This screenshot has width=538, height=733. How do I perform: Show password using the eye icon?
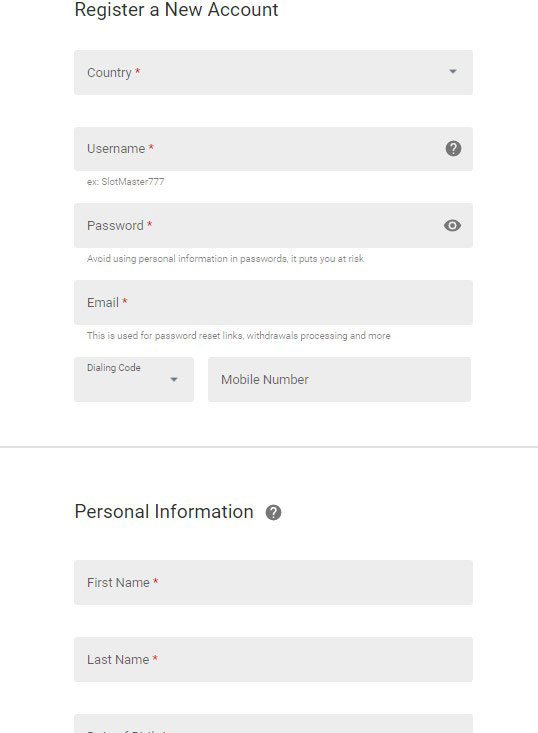point(452,226)
